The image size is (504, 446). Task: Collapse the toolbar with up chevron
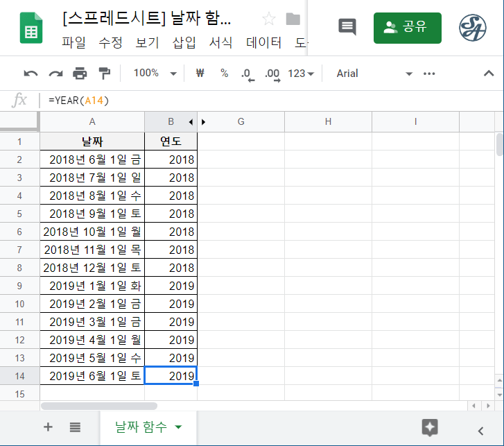coord(489,74)
